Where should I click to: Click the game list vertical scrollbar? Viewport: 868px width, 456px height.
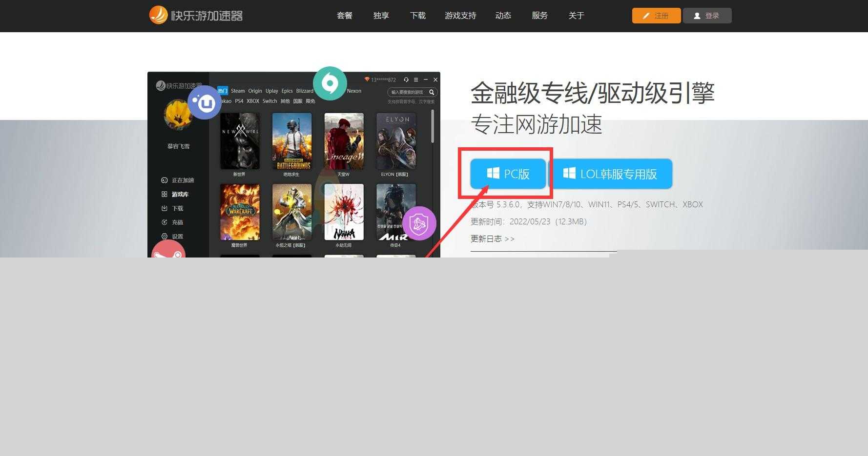pos(433,126)
